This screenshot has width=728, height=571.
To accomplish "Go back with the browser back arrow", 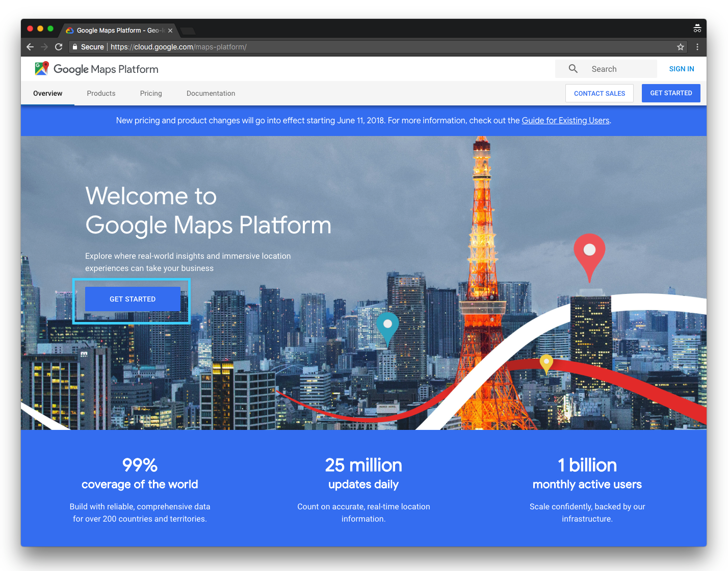I will pyautogui.click(x=30, y=47).
